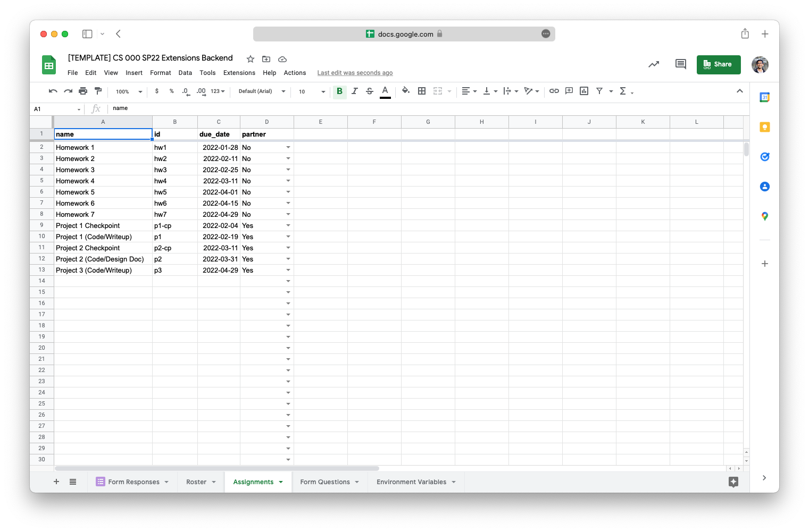The width and height of the screenshot is (809, 532).
Task: Star this document
Action: pyautogui.click(x=251, y=59)
